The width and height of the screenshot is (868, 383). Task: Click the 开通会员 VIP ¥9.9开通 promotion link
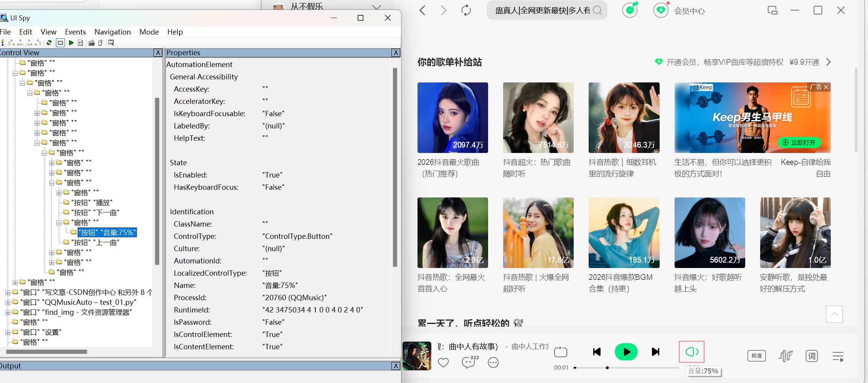(743, 62)
